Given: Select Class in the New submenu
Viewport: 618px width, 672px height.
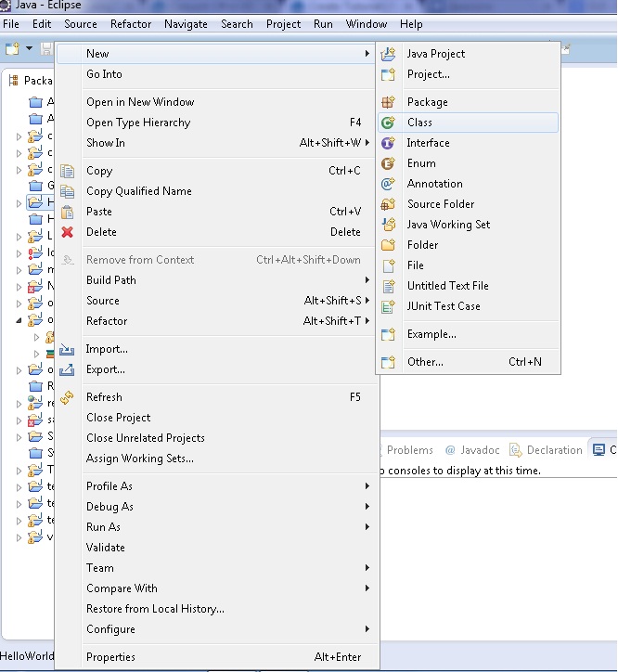Looking at the screenshot, I should tap(468, 123).
